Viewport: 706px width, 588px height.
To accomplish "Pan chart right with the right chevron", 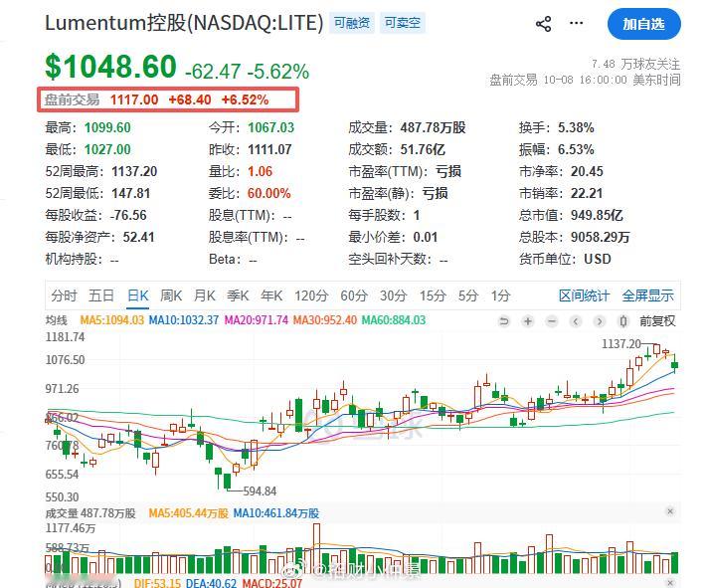I will 600,321.
